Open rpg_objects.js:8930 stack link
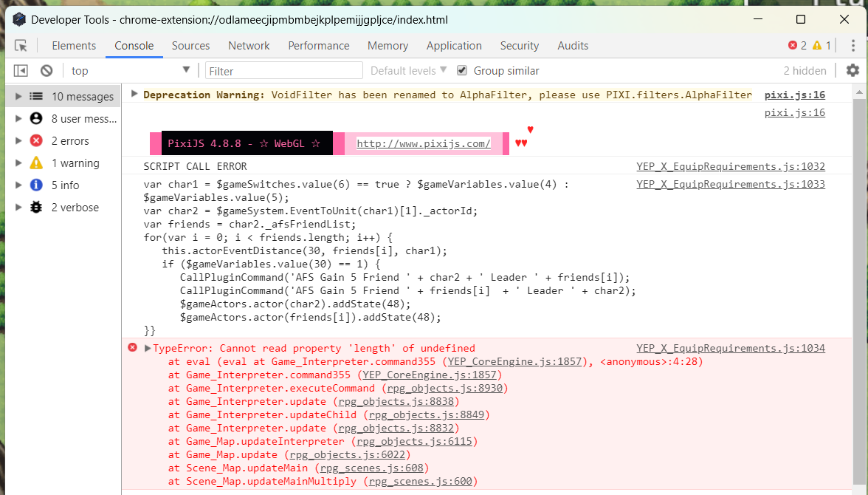868x495 pixels. (x=445, y=388)
